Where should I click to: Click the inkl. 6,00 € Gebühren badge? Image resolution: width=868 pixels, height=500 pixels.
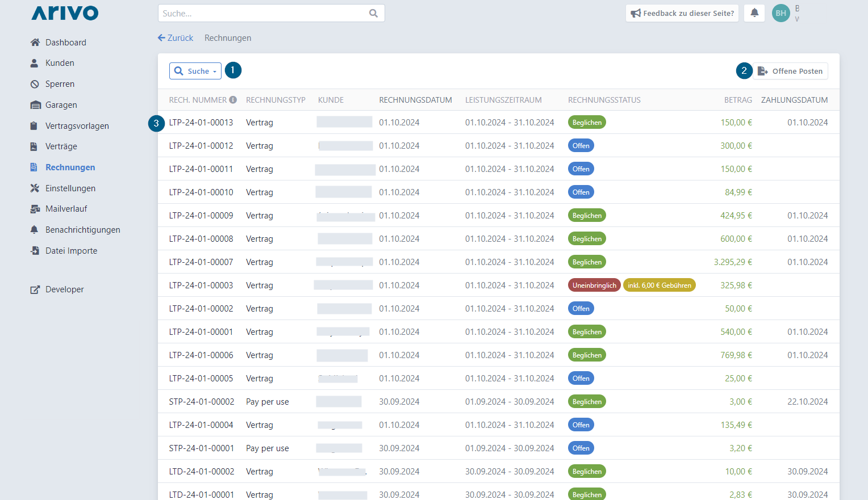click(660, 285)
